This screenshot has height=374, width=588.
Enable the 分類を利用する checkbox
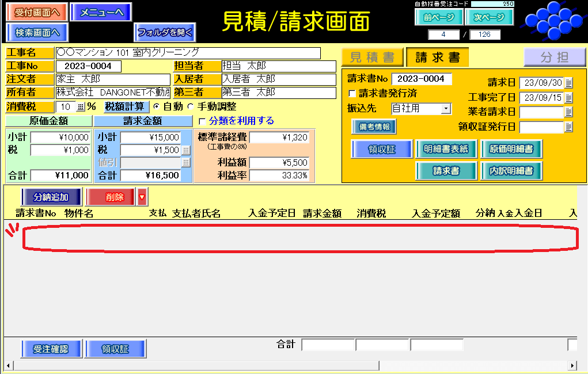202,121
